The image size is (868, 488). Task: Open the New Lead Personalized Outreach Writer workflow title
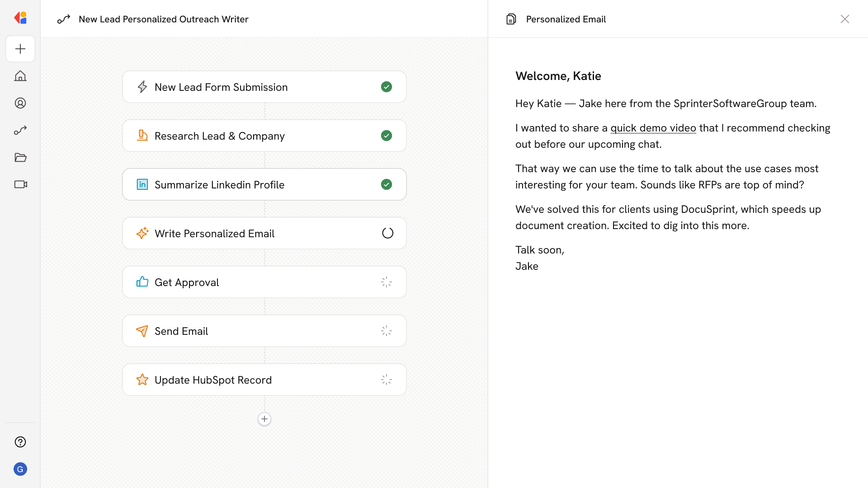coord(163,19)
